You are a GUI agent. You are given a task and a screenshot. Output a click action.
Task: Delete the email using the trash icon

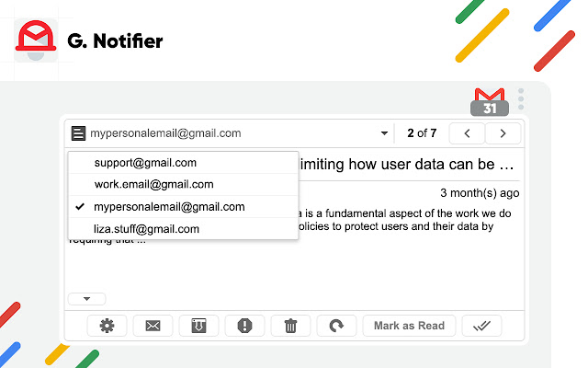pyautogui.click(x=290, y=326)
